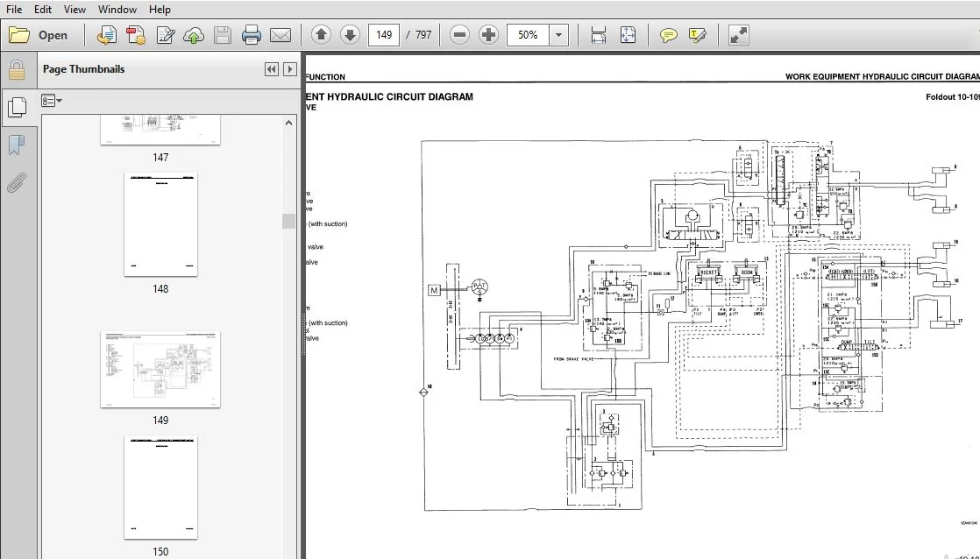Screen dimensions: 980x559
Task: Collapse the navigation pane with double arrows
Action: coord(271,69)
